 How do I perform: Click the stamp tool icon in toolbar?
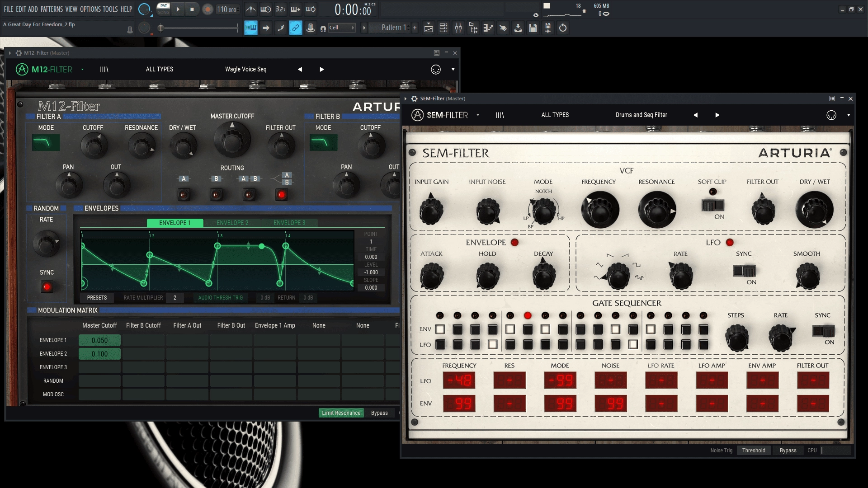[x=310, y=28]
